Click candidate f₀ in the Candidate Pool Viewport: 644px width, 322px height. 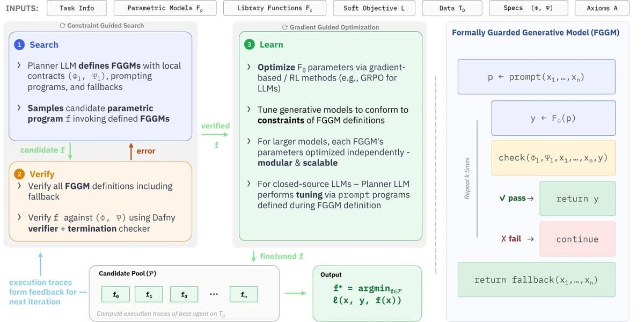(116, 294)
